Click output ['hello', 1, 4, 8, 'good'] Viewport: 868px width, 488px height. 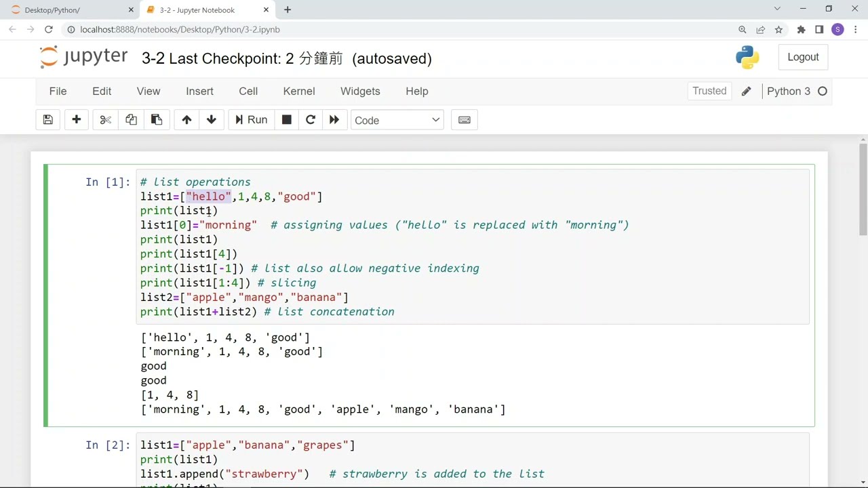pyautogui.click(x=225, y=338)
